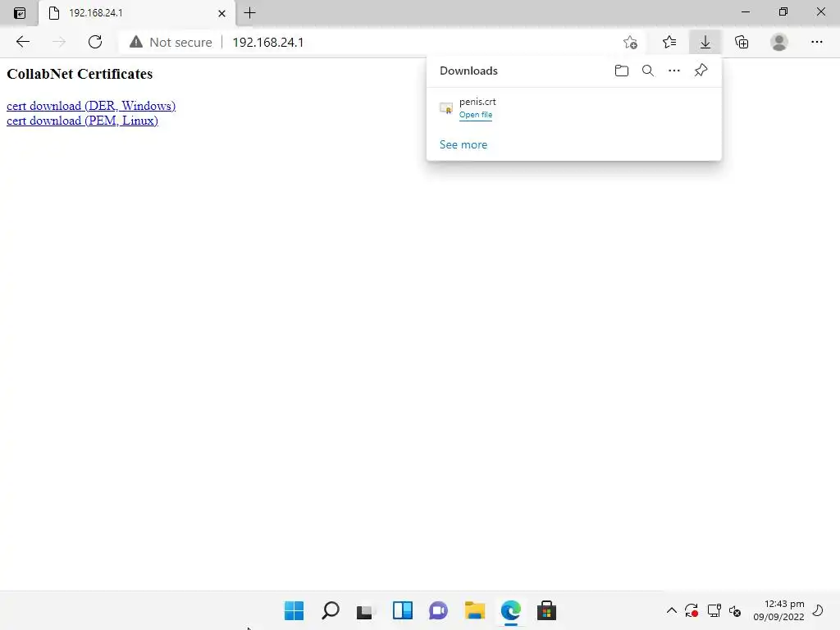Reload the page with the refresh icon
The image size is (840, 630).
[95, 42]
